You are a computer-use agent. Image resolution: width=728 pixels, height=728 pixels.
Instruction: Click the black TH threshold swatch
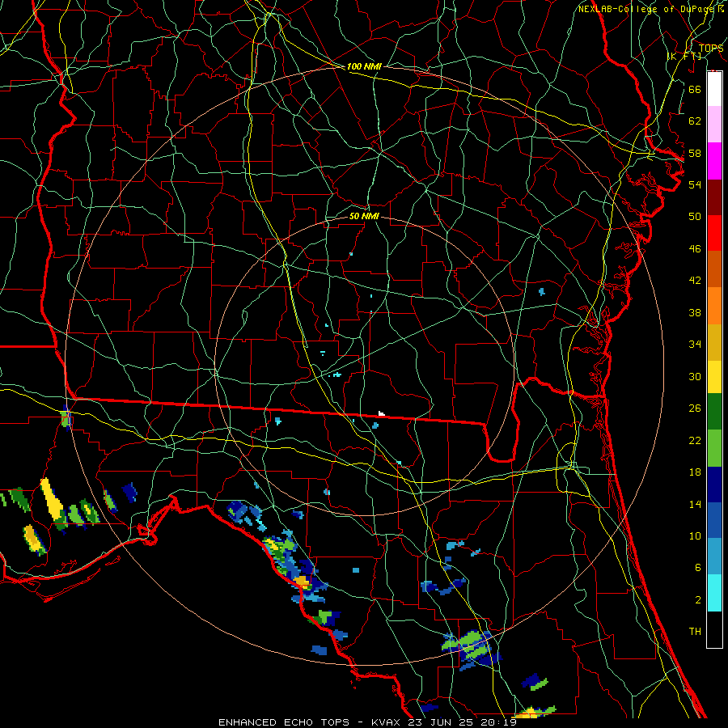[714, 629]
